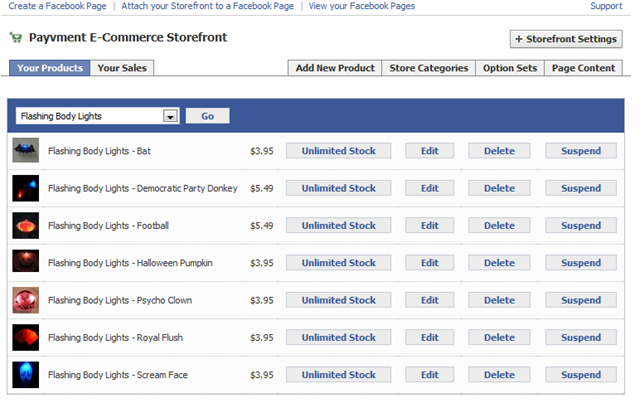The width and height of the screenshot is (640, 408).
Task: Edit the Bat product
Action: pos(429,151)
